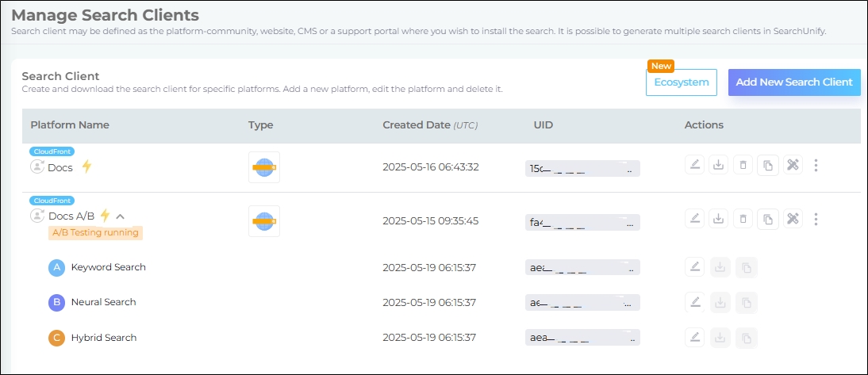Viewport: 868px width, 375px height.
Task: Select the Neural Search variant row
Action: pyautogui.click(x=103, y=302)
